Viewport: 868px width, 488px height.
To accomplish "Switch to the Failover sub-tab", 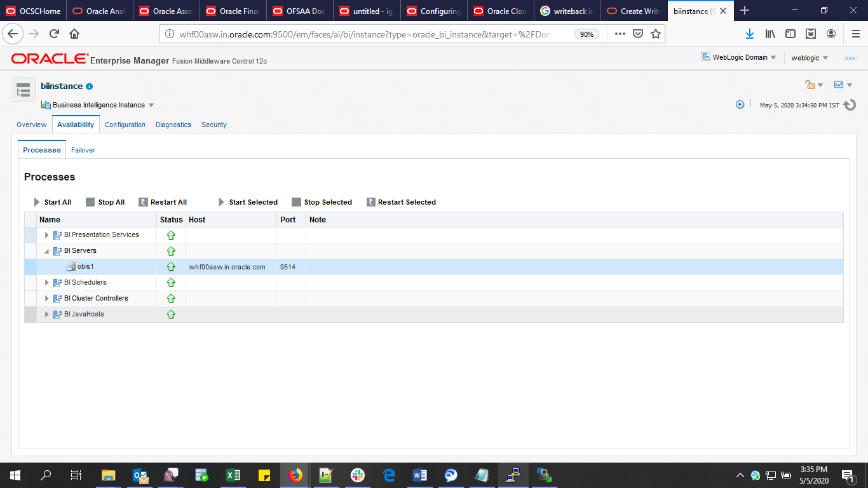I will click(x=83, y=150).
